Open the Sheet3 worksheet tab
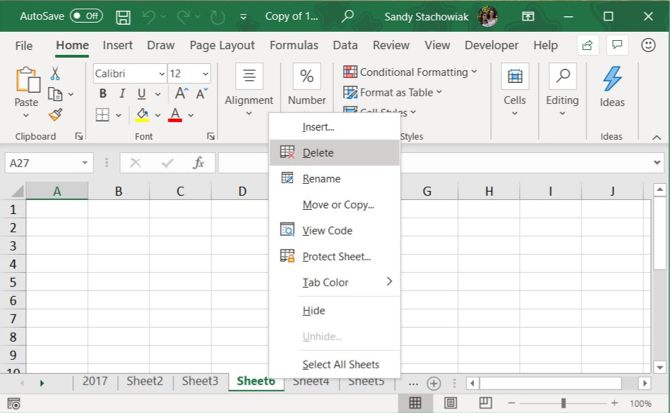The height and width of the screenshot is (413, 670). [200, 381]
